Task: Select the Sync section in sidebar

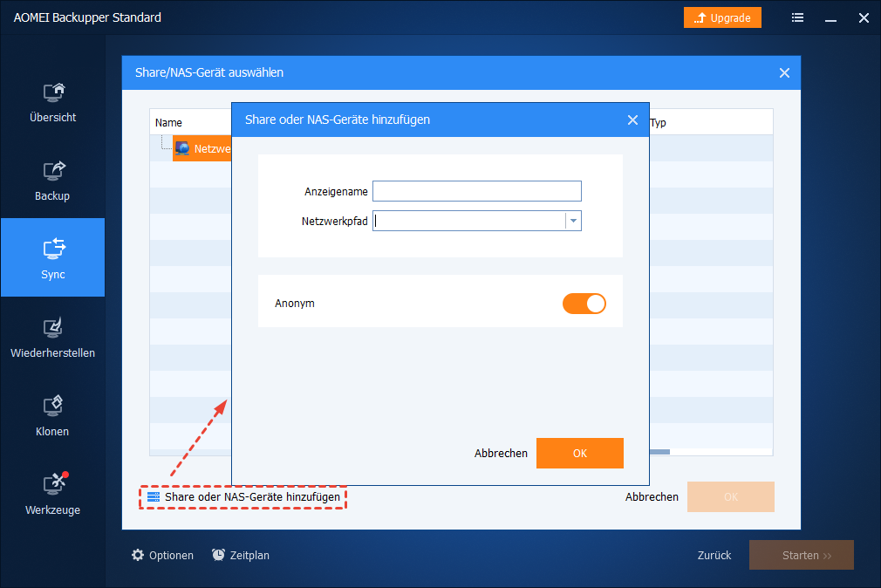Action: pyautogui.click(x=53, y=257)
